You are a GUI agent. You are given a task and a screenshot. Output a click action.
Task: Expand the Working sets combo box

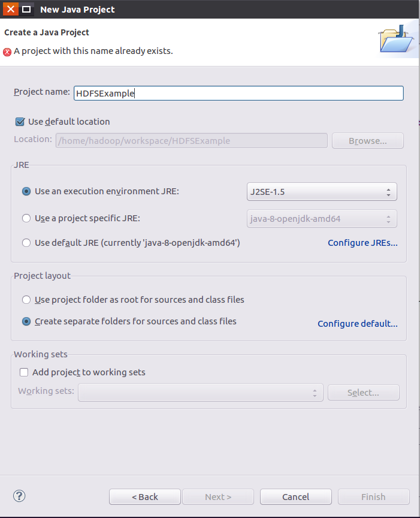[201, 393]
